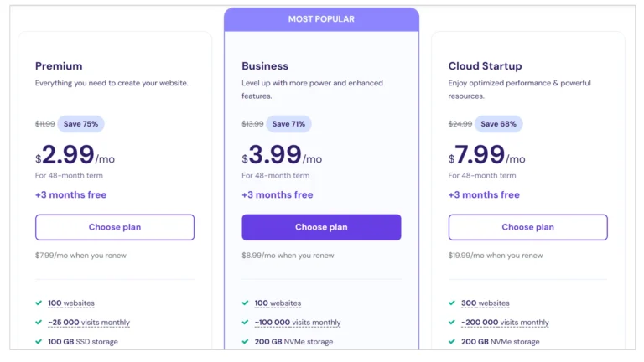This screenshot has width=644, height=362.
Task: Click checkmark beside Business 200 GB NVMe storage
Action: [x=245, y=342]
